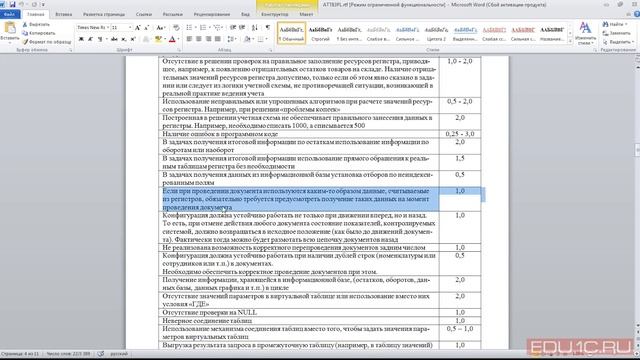The height and width of the screenshot is (360, 640).
Task: Activate Формат по образцу painter
Action: pos(47,42)
